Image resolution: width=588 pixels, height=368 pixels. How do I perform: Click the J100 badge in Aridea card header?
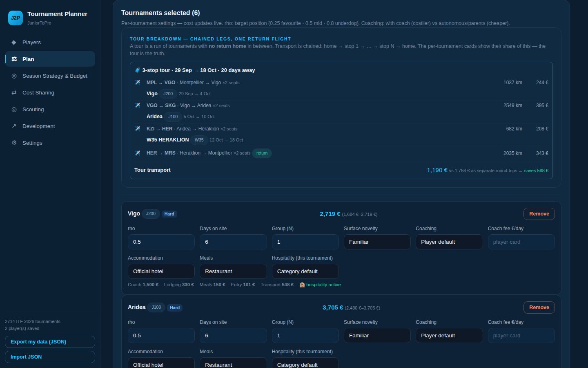click(156, 307)
